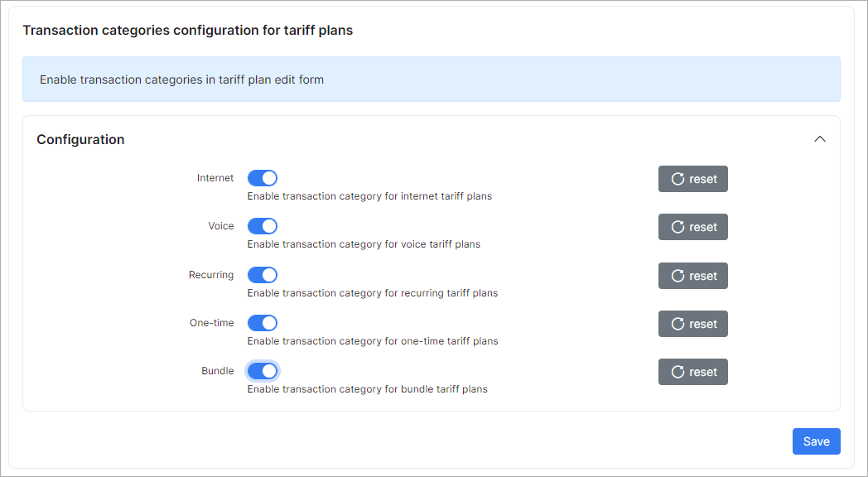Click the Transaction categories configuration page title
This screenshot has height=477, width=868.
[188, 31]
